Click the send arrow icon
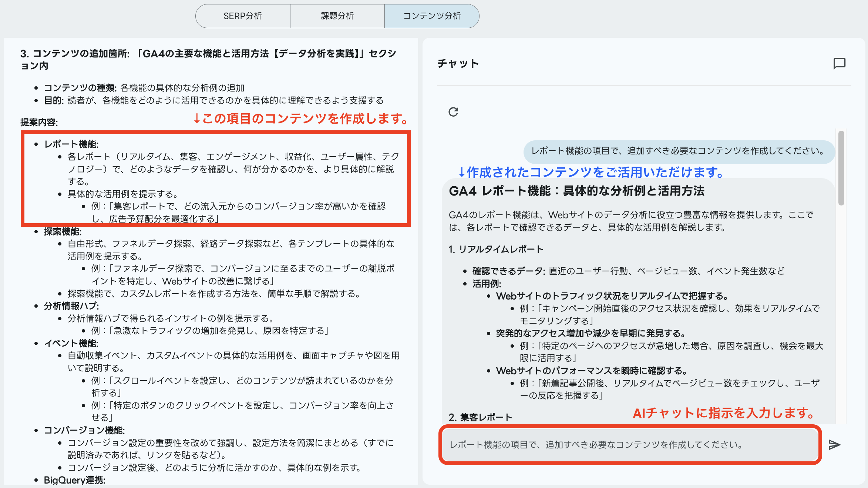Image resolution: width=868 pixels, height=488 pixels. pyautogui.click(x=834, y=444)
